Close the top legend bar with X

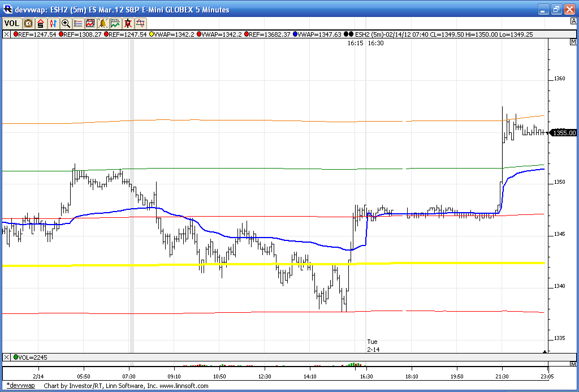(7, 35)
